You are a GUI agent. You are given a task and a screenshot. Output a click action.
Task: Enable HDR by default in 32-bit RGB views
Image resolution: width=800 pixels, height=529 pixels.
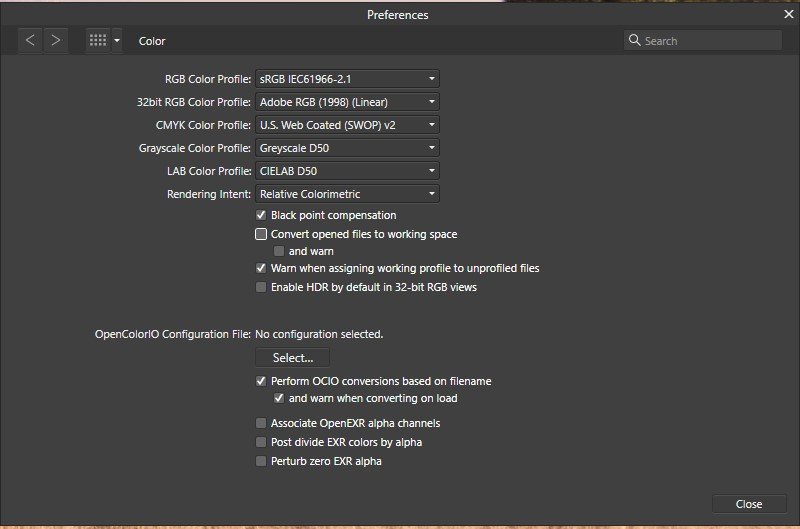click(x=261, y=287)
